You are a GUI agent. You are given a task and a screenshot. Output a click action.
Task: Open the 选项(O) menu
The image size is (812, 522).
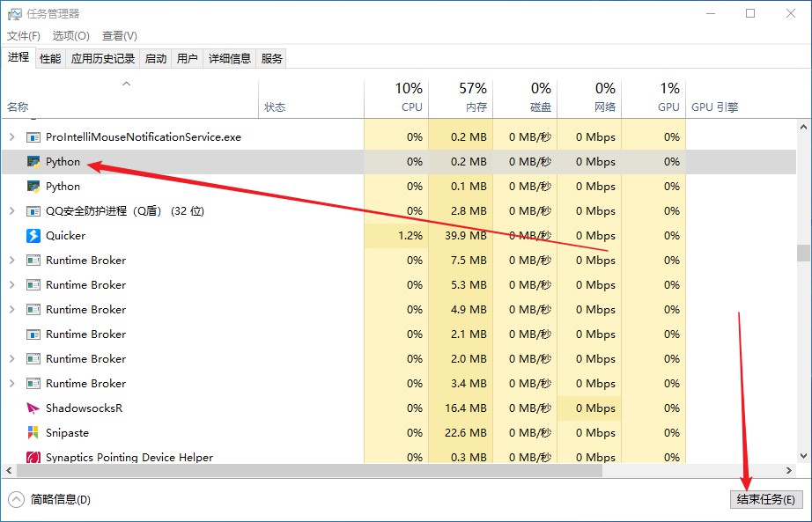pyautogui.click(x=71, y=36)
